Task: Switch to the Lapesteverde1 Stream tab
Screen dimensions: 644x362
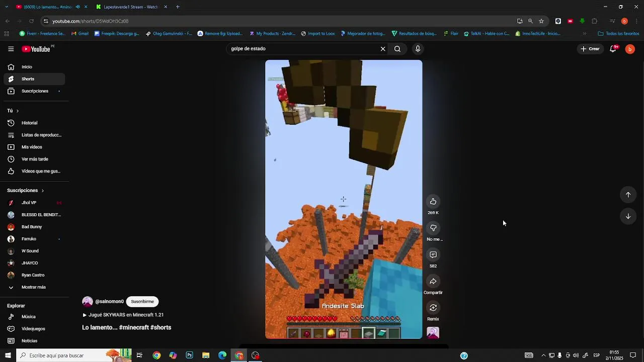Action: [131, 7]
